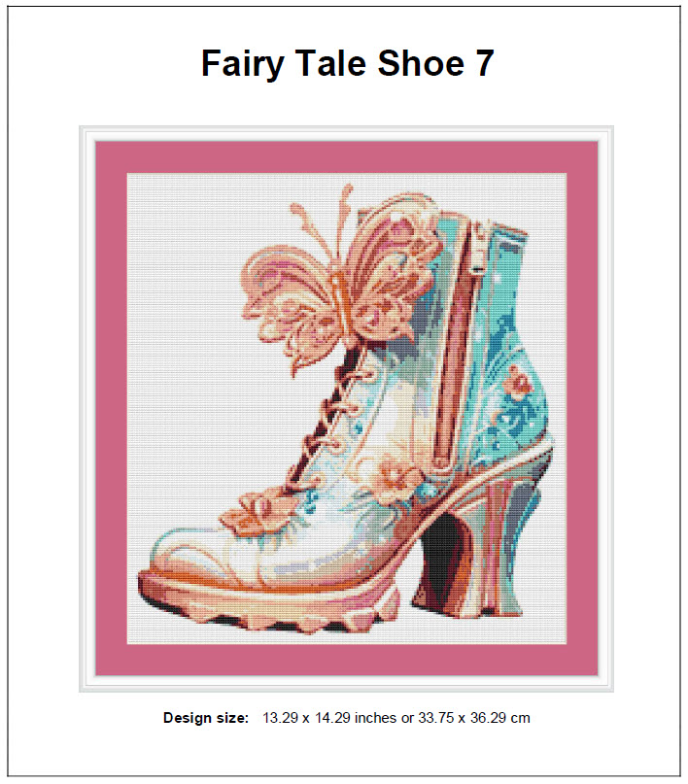
Task: Click the peach flower on boot side
Action: (x=395, y=480)
